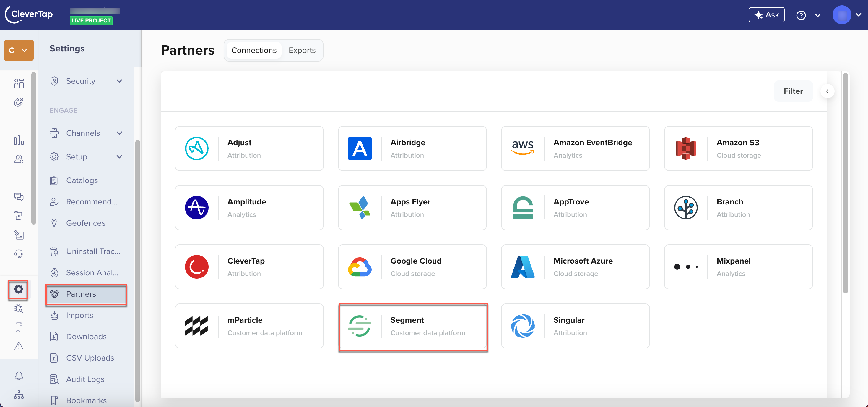Click the Segment logo icon
Viewport: 868px width, 407px height.
360,326
